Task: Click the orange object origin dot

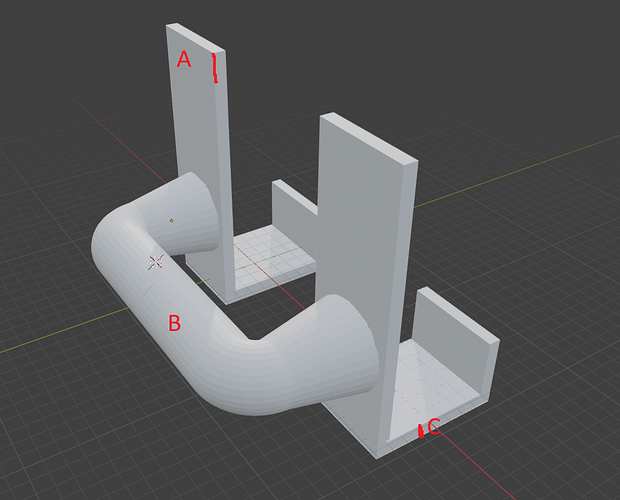Action: [x=172, y=221]
